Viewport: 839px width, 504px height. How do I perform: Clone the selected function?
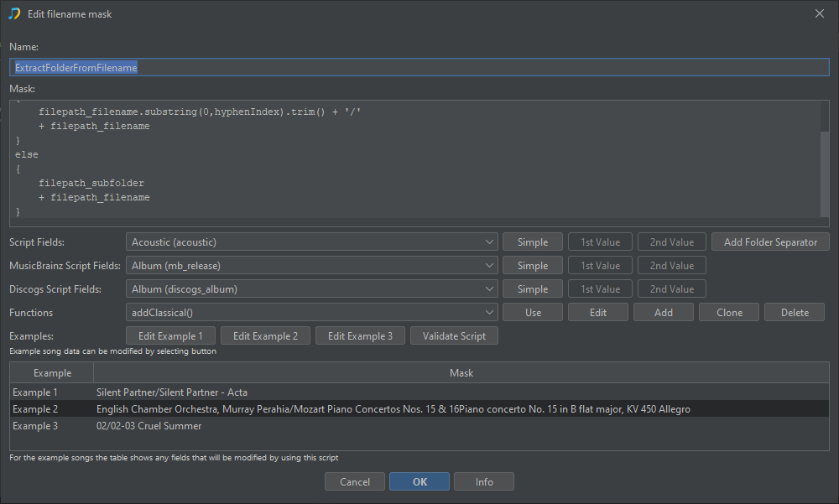click(729, 313)
